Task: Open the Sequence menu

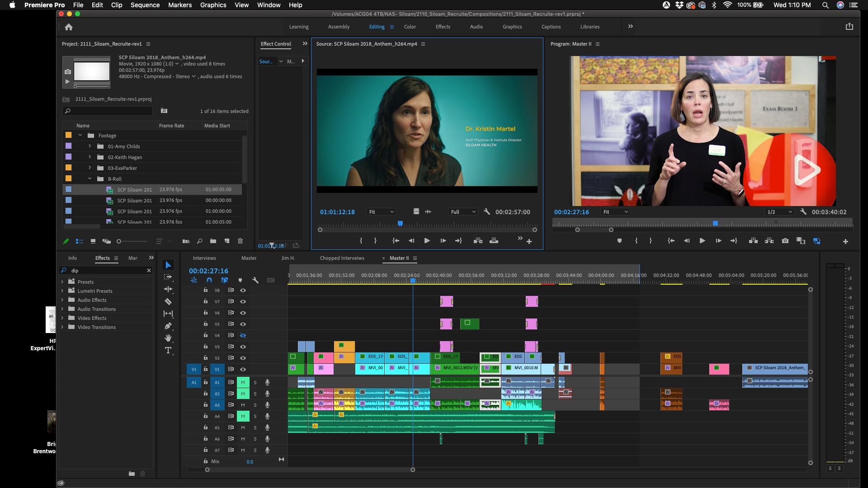Action: [x=145, y=5]
